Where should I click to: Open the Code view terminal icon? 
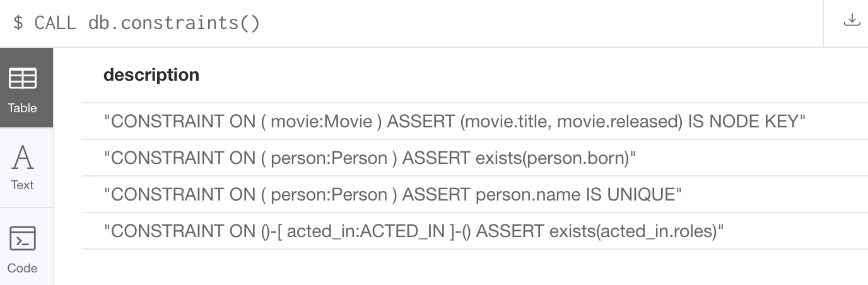pyautogui.click(x=22, y=239)
